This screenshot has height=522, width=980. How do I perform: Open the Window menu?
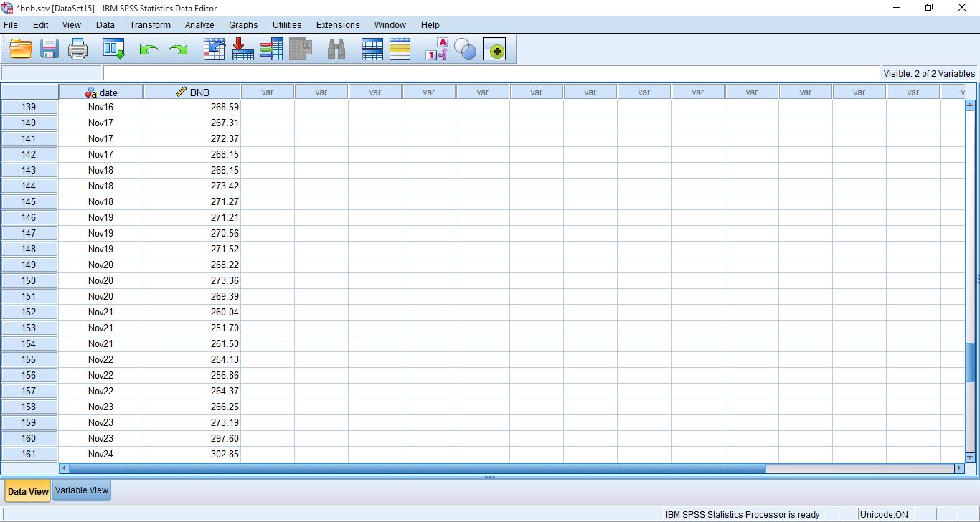tap(390, 25)
